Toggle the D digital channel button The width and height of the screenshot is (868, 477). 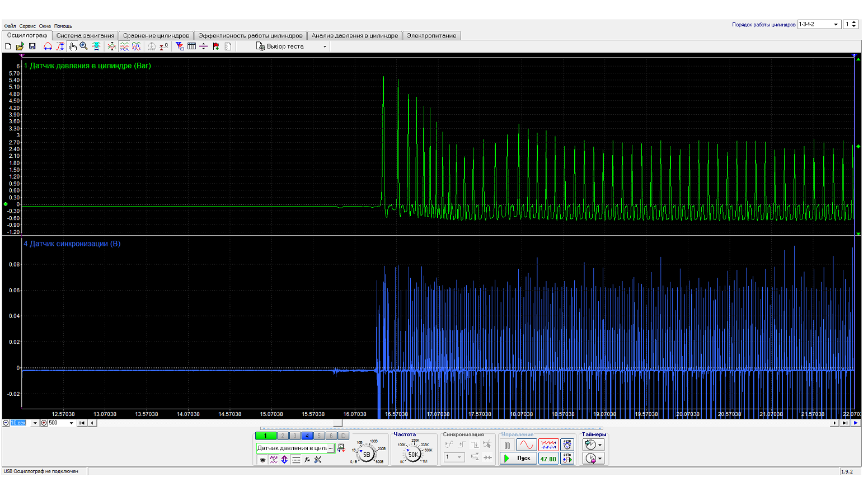coord(343,436)
